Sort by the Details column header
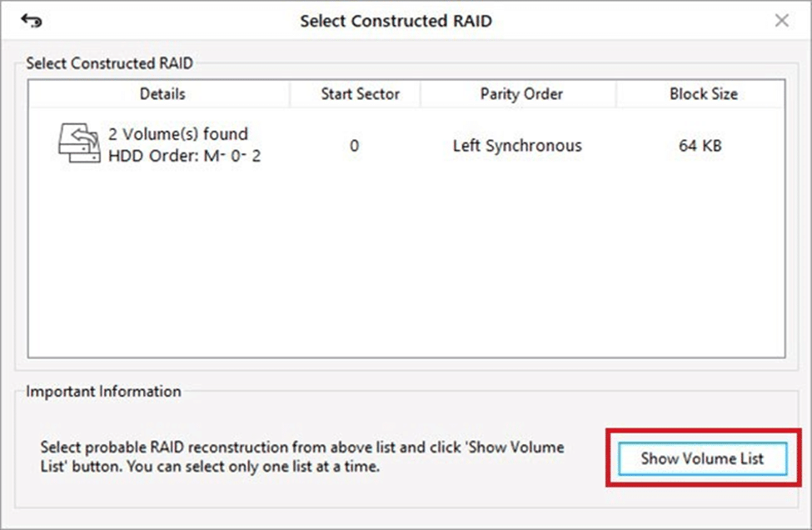 162,93
